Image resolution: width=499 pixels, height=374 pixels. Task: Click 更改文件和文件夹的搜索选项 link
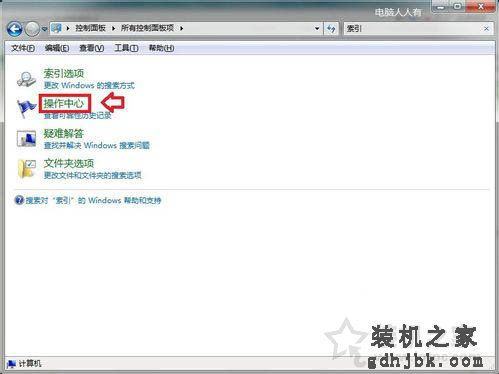[x=93, y=175]
